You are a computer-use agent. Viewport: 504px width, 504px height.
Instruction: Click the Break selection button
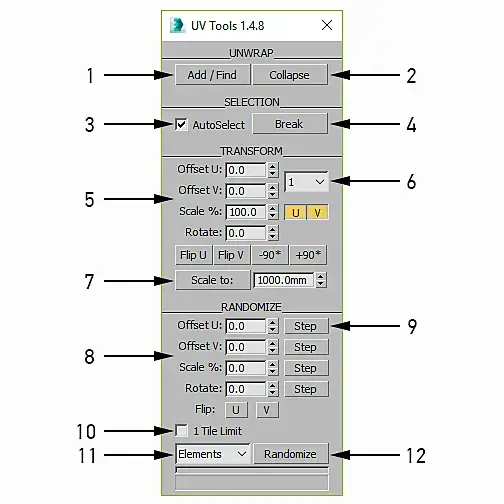(x=290, y=124)
